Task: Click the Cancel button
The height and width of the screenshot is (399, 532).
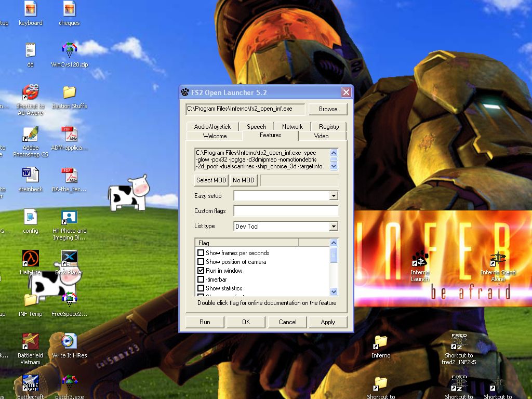Action: (x=287, y=322)
